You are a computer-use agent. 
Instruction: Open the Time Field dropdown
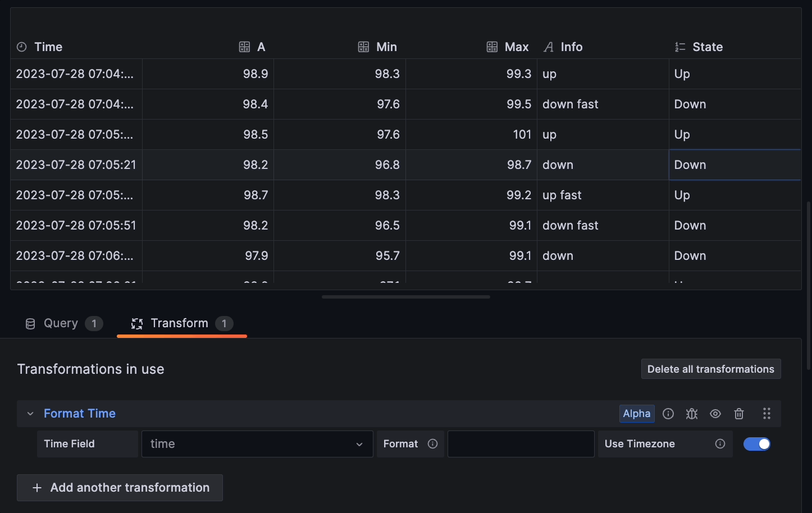257,444
